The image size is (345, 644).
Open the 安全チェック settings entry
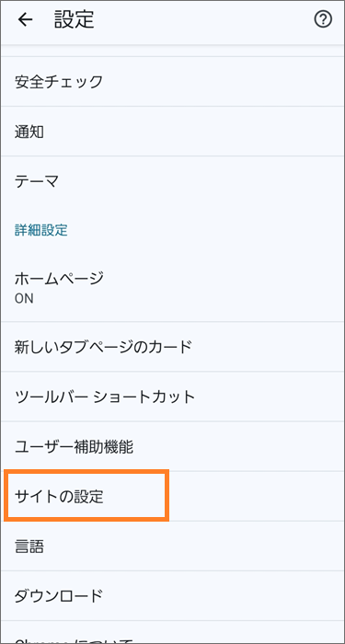click(173, 82)
